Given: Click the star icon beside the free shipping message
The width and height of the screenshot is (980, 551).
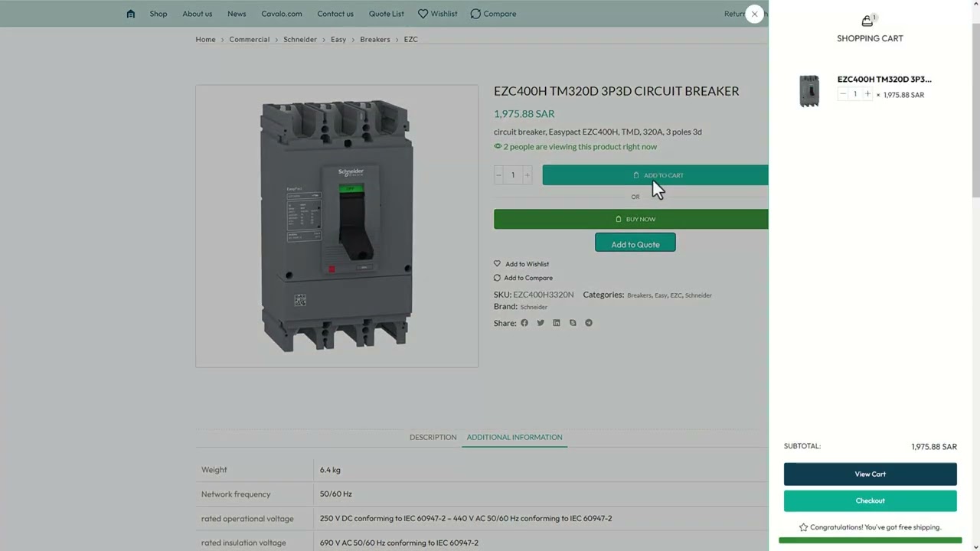Looking at the screenshot, I should click(803, 527).
